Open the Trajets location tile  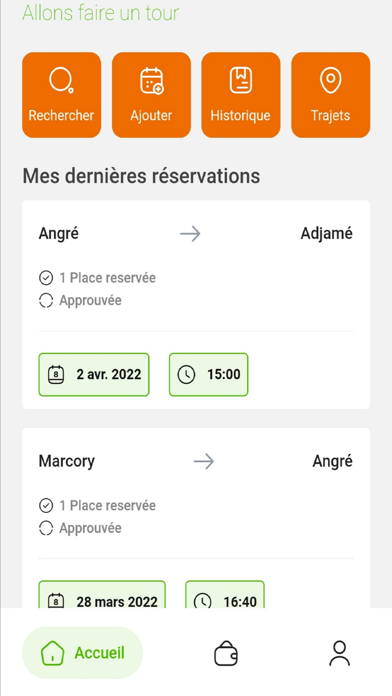tap(330, 95)
